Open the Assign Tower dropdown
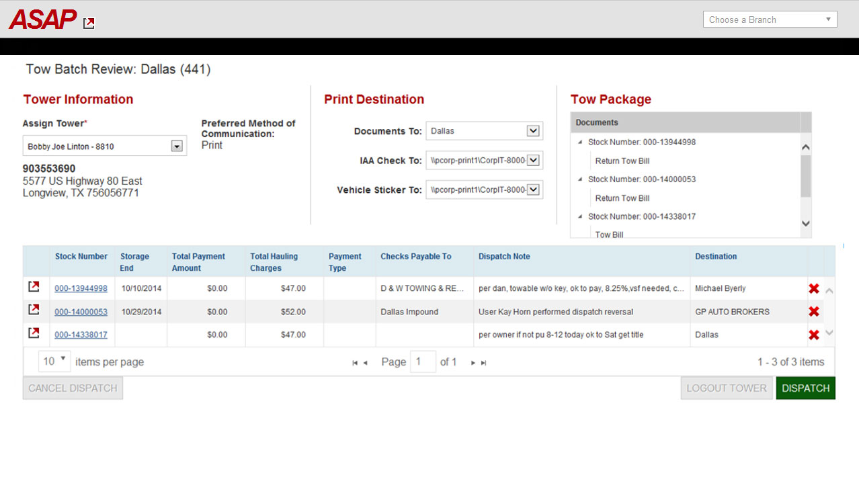The image size is (859, 504). coord(177,146)
